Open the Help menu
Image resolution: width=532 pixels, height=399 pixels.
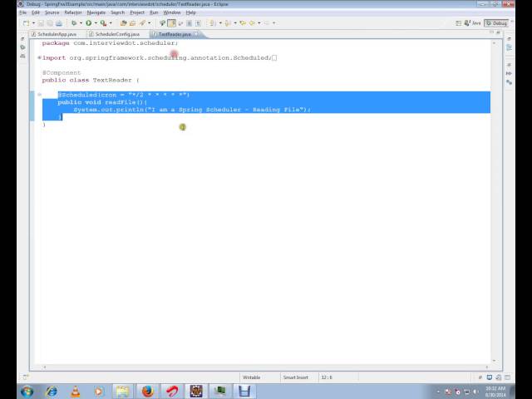[x=190, y=12]
